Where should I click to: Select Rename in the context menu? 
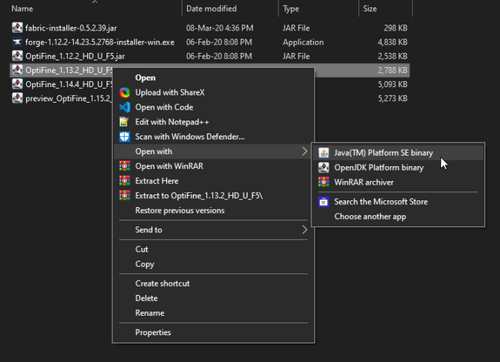[150, 313]
